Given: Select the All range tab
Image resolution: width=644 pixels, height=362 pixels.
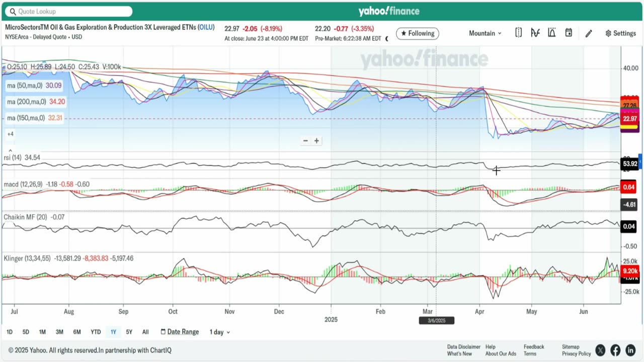Looking at the screenshot, I should [145, 332].
